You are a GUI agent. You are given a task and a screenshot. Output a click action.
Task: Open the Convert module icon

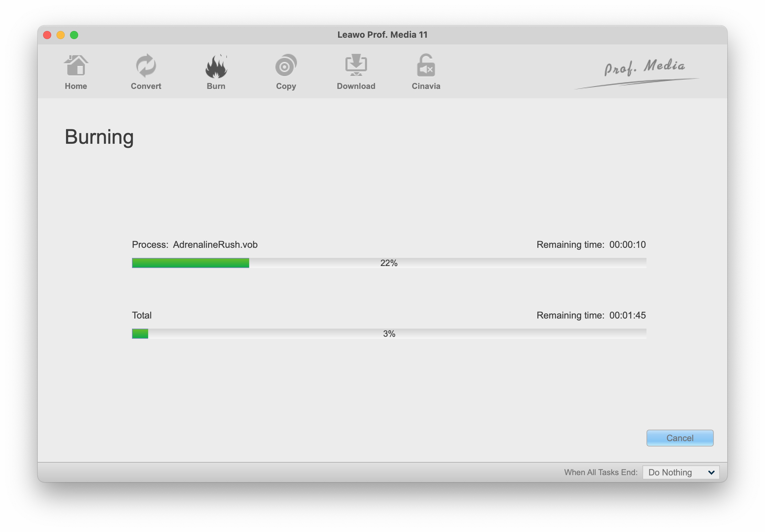pos(146,65)
